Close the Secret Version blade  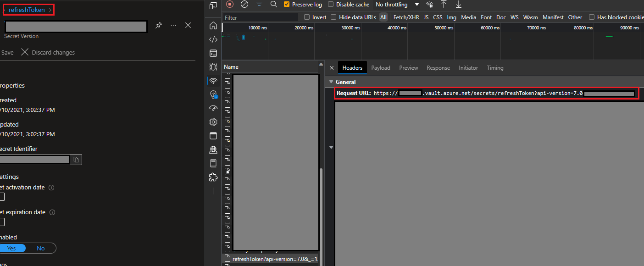(x=188, y=25)
